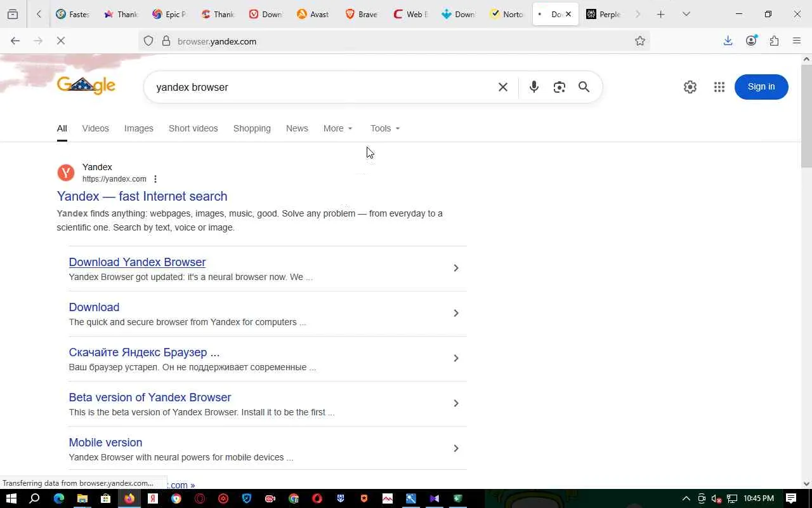Show tracking protection shield info
Image resolution: width=812 pixels, height=508 pixels.
point(148,41)
